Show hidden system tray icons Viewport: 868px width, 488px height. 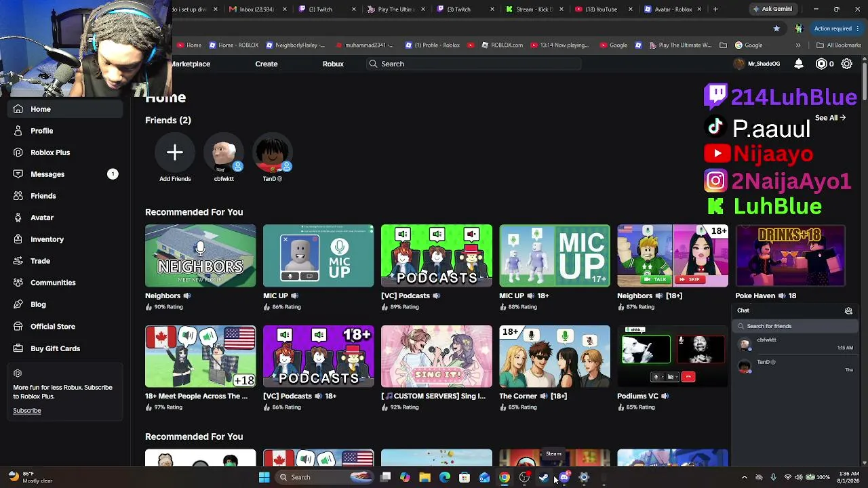pyautogui.click(x=744, y=477)
